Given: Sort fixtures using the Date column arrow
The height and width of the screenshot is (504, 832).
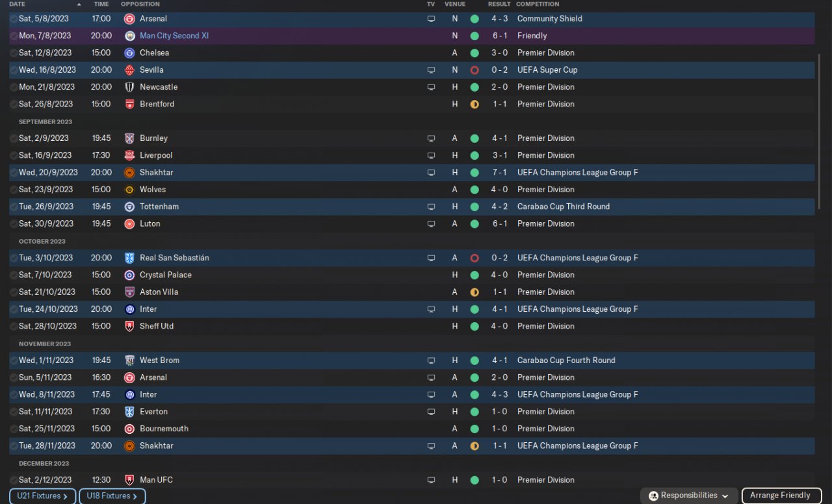Looking at the screenshot, I should point(79,4).
